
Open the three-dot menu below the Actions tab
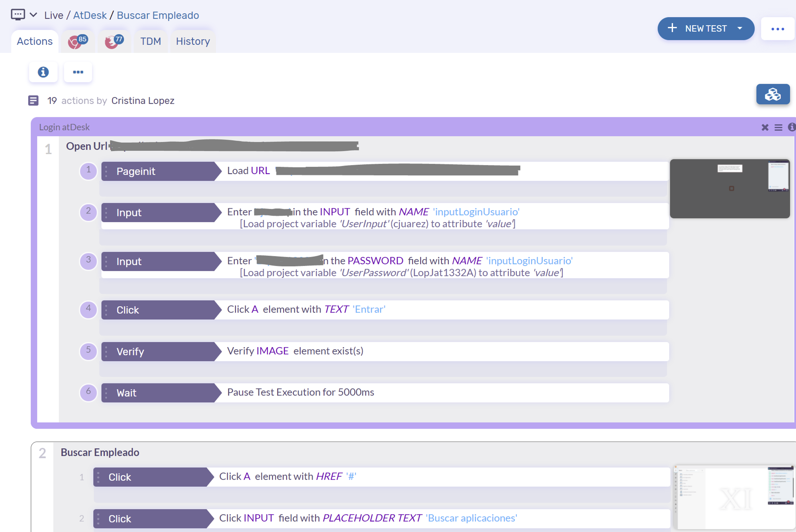(x=78, y=72)
